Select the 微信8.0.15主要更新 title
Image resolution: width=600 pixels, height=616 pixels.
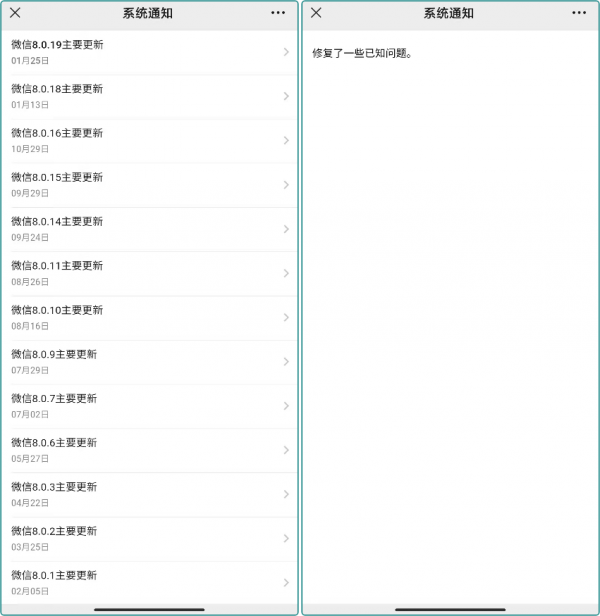(x=57, y=177)
